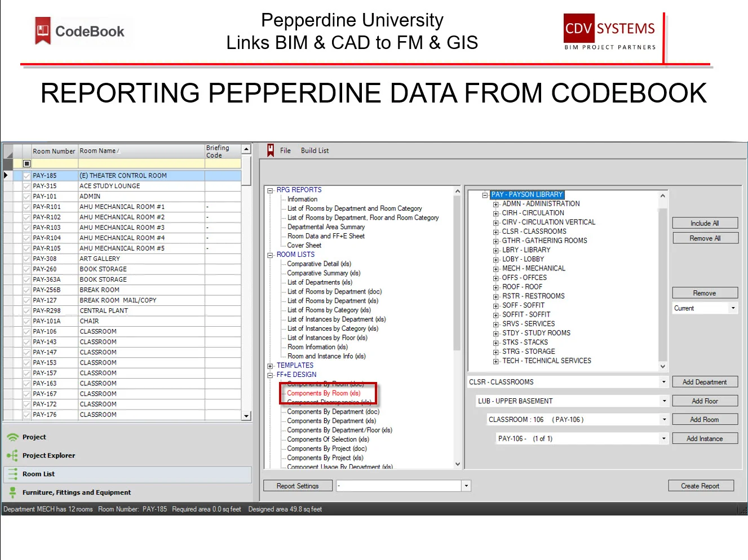
Task: Click the Add Instance button
Action: click(705, 438)
